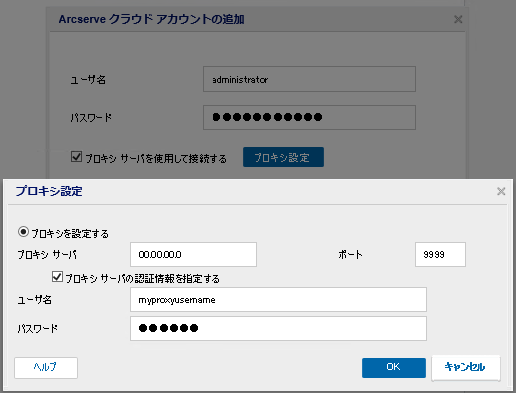516x393 pixels.
Task: Click the proxy ユーザ名 field with myproxyusername
Action: 278,300
